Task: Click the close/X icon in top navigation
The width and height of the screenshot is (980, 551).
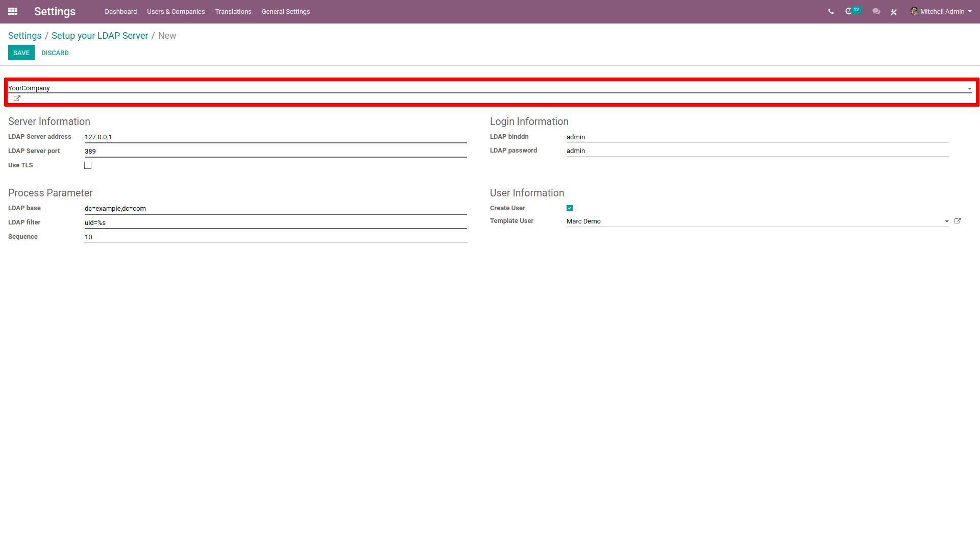Action: pos(894,11)
